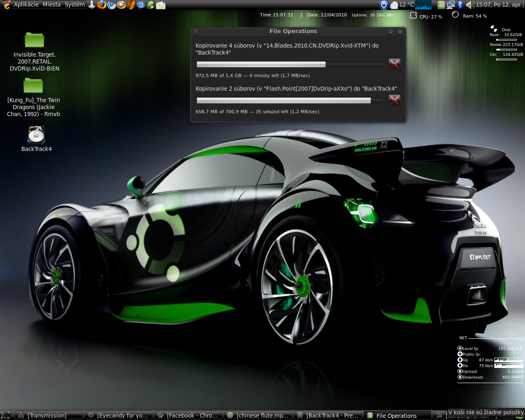Screen dimensions: 525x420
Task: Open the Aplikácie menu
Action: tap(26, 5)
